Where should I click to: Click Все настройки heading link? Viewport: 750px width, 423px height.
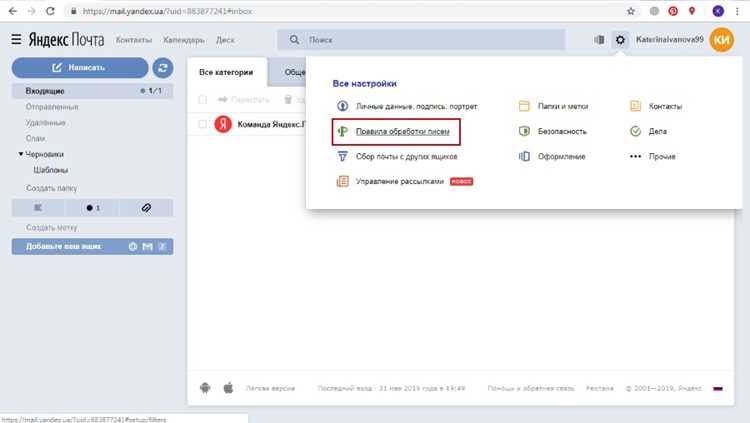364,83
